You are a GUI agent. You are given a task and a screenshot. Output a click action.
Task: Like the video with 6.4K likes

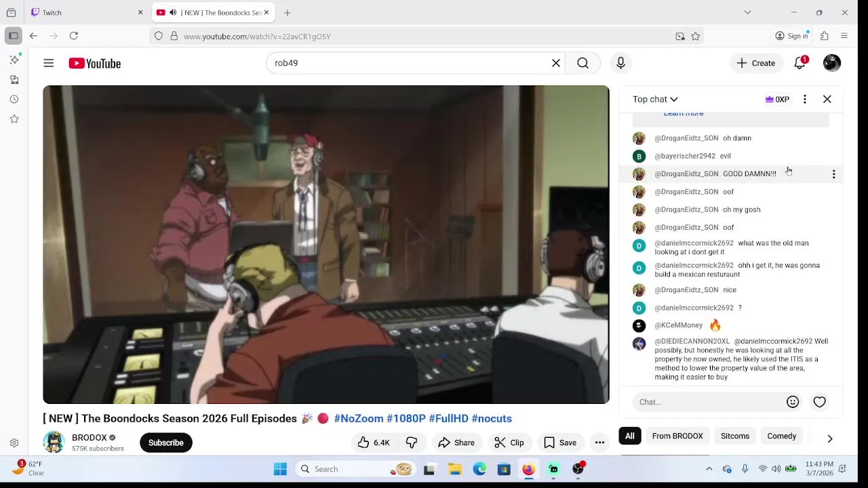(x=374, y=443)
